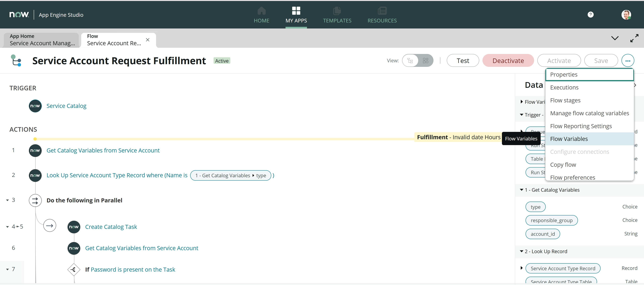Collapse the 1 - Get Catalog Variables section
The image size is (644, 285).
522,190
